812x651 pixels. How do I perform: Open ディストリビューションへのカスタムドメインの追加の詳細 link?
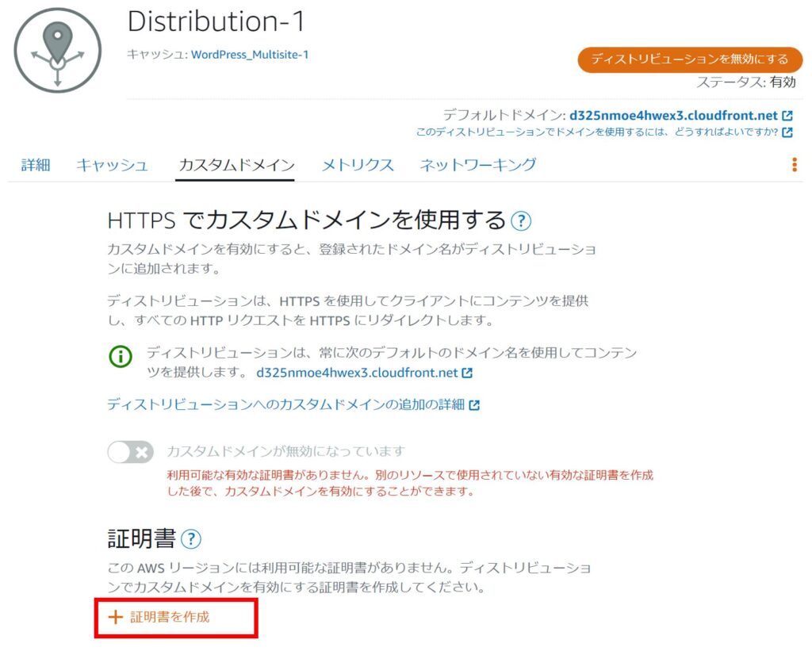click(285, 405)
